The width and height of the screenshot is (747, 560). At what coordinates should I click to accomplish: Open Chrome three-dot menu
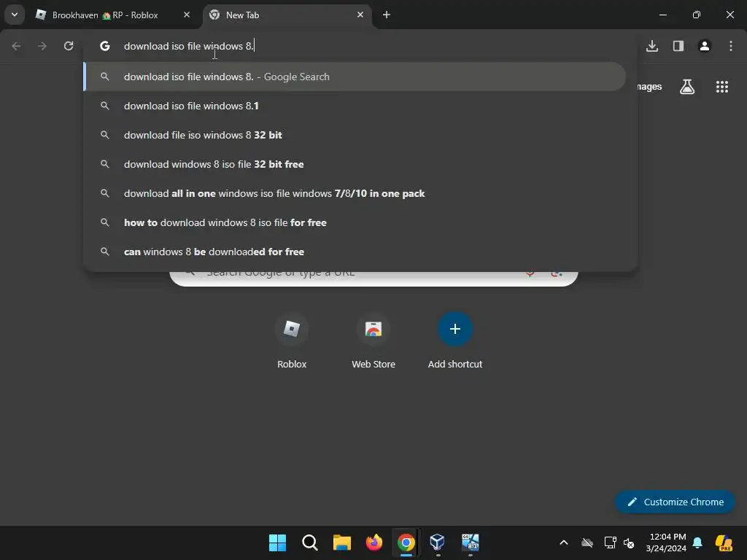click(731, 46)
